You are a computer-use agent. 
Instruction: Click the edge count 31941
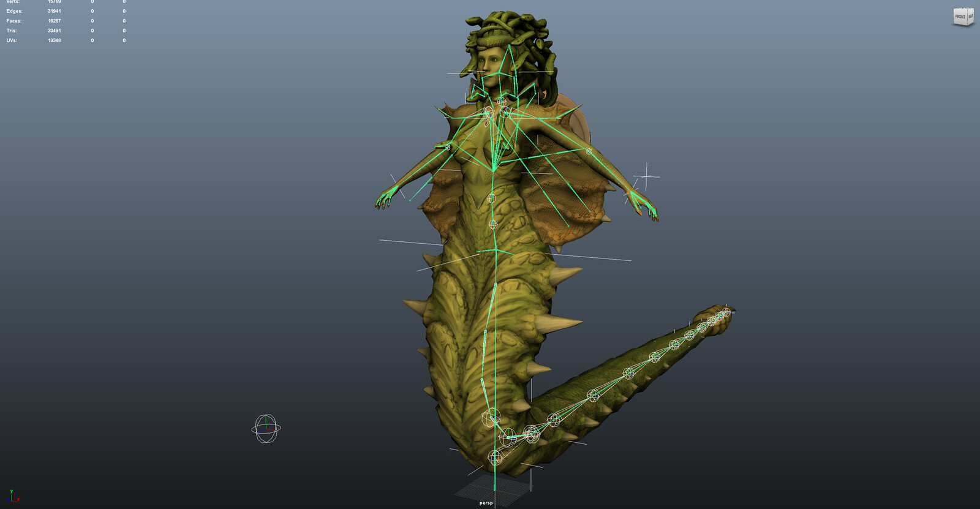(54, 11)
